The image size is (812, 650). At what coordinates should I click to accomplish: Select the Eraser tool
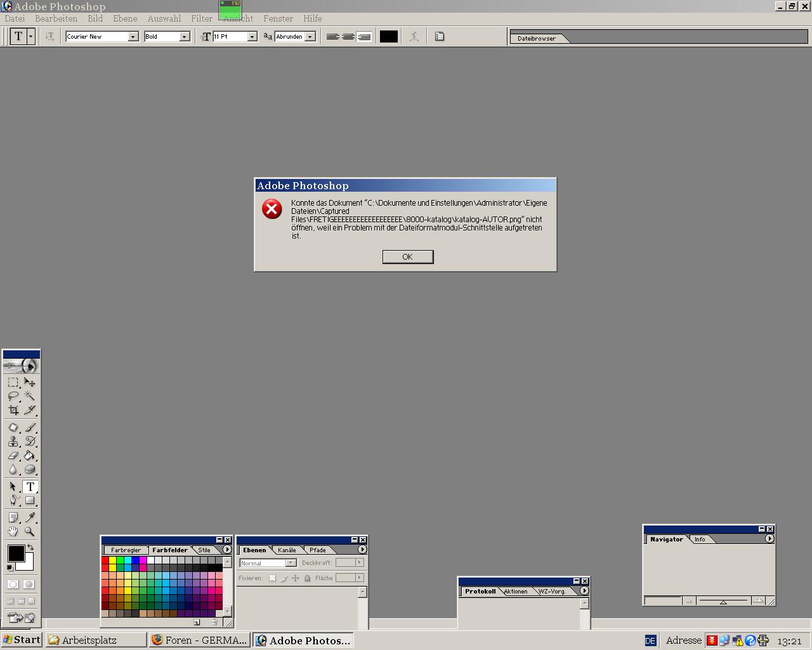tap(13, 456)
